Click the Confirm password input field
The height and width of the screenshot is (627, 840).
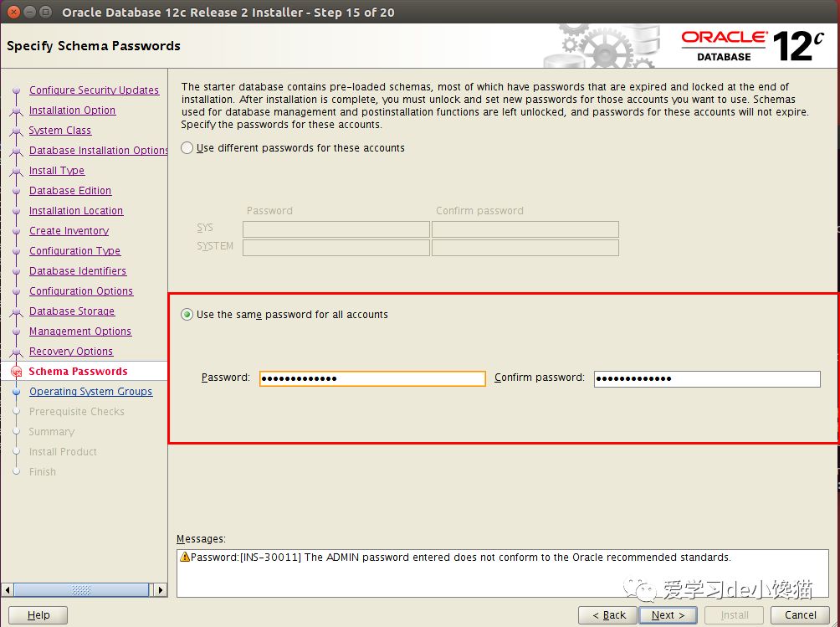707,378
